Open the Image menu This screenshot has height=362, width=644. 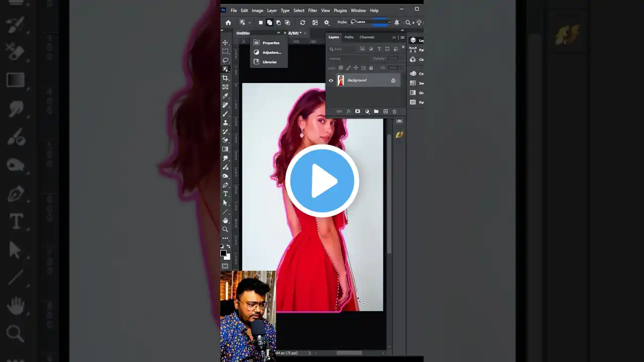pyautogui.click(x=257, y=11)
